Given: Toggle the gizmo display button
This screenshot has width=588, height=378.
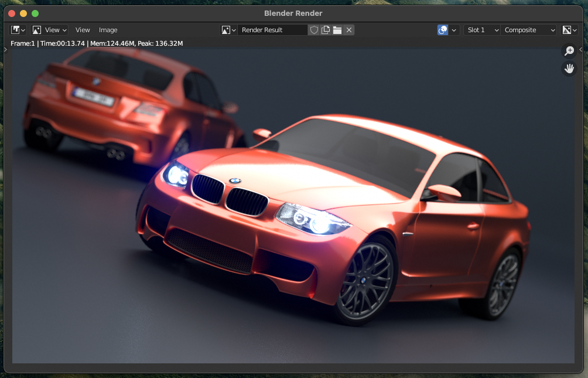Looking at the screenshot, I should coord(443,30).
